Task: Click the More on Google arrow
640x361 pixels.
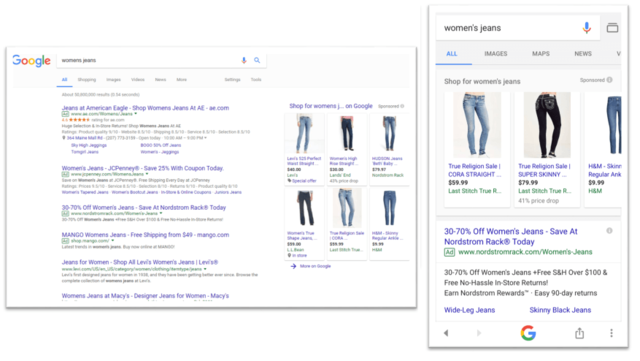Action: click(293, 266)
